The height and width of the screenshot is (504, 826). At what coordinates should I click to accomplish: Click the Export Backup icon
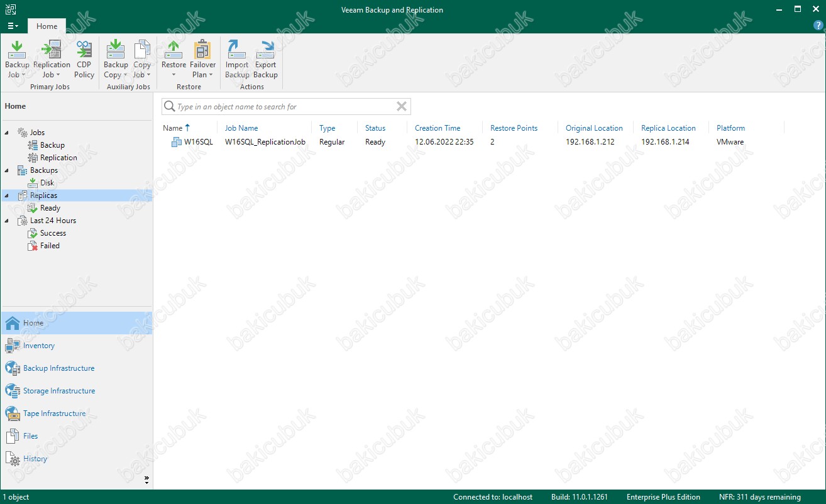265,49
